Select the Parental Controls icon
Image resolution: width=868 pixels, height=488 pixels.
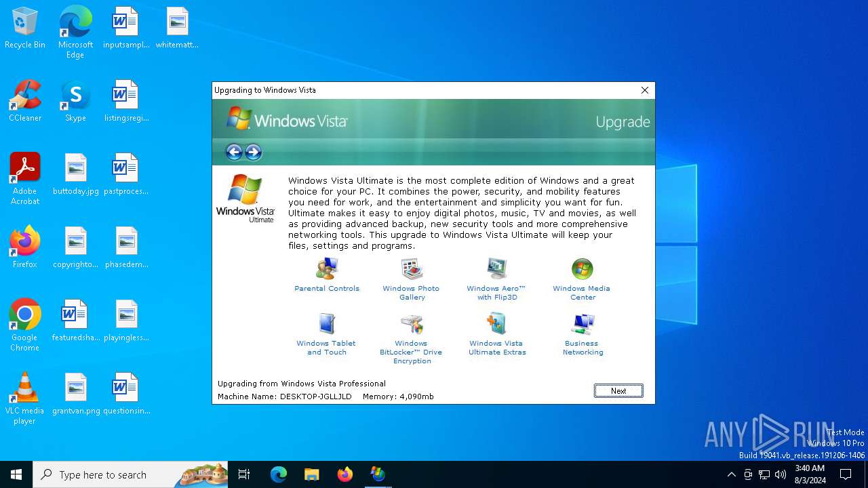(x=327, y=268)
